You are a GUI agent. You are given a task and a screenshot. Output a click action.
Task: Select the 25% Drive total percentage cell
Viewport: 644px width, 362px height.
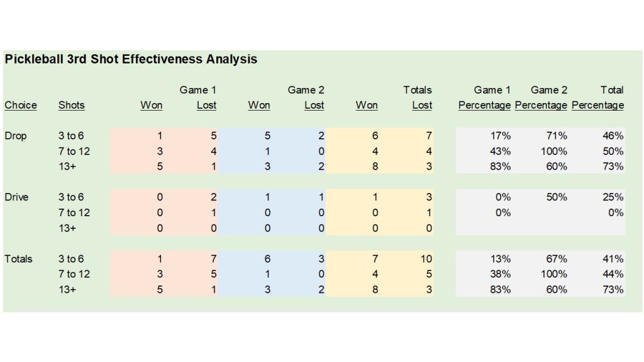tap(613, 197)
